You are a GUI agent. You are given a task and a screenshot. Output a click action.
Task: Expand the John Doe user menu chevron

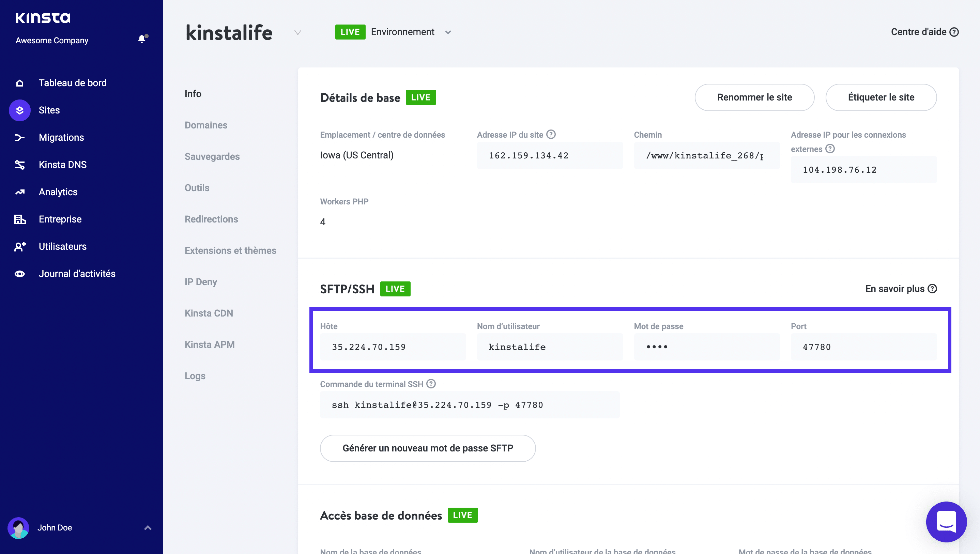[148, 528]
